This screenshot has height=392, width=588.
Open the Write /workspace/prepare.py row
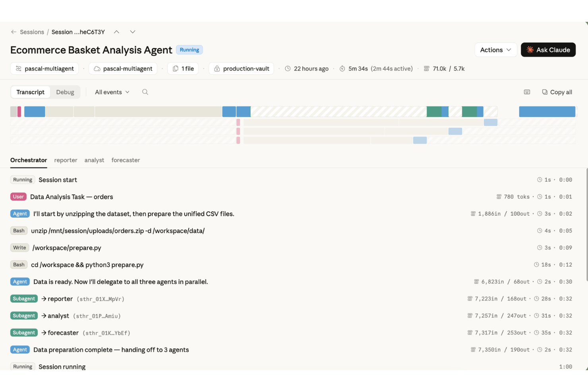(291, 248)
